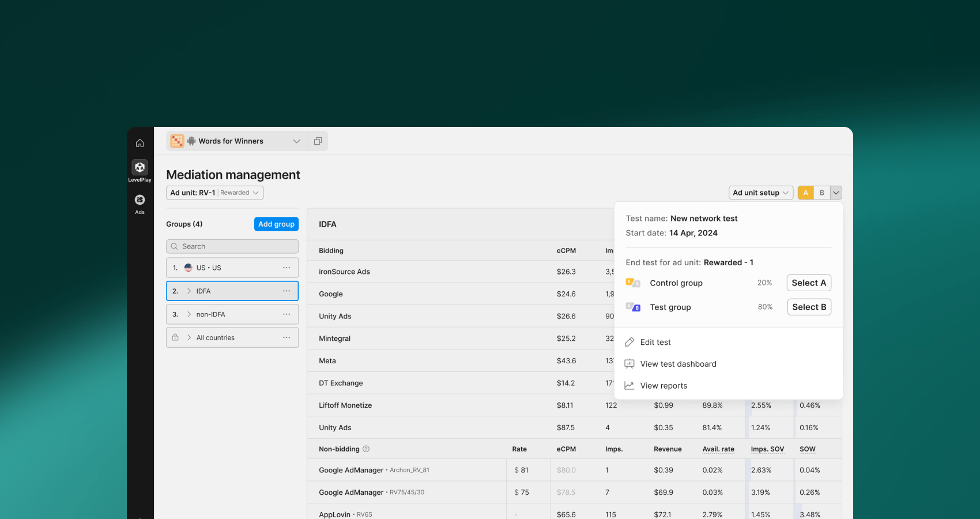
Task: Click the US flag icon in group 1
Action: [x=189, y=267]
